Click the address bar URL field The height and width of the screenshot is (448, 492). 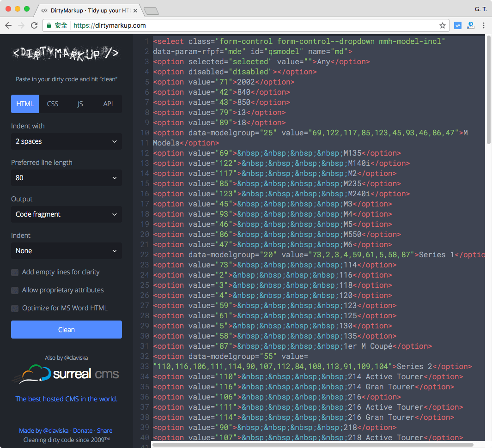click(x=254, y=25)
